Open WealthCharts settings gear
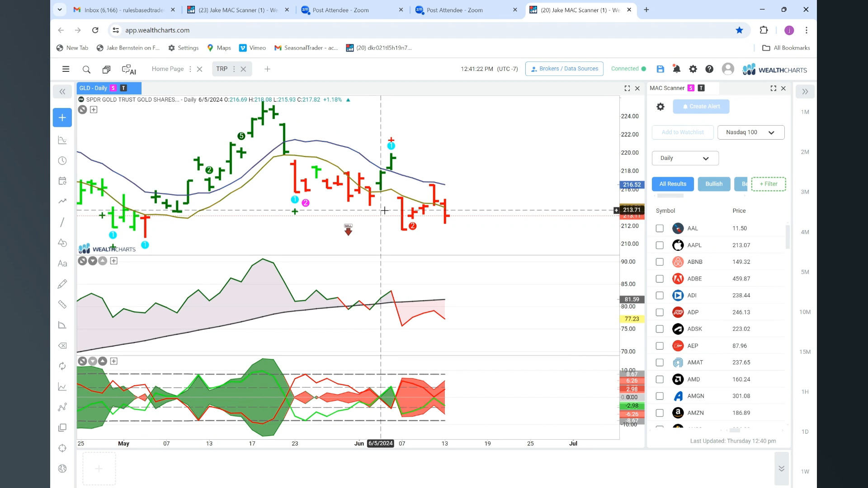The height and width of the screenshot is (488, 868). 693,69
